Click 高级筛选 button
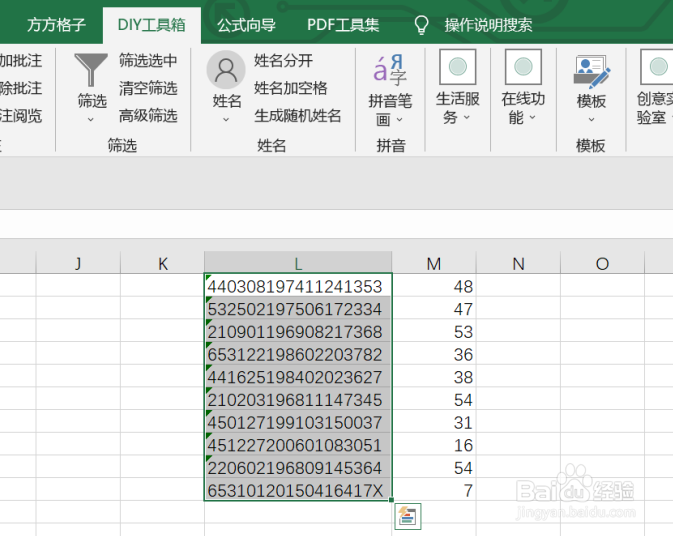 click(x=148, y=116)
